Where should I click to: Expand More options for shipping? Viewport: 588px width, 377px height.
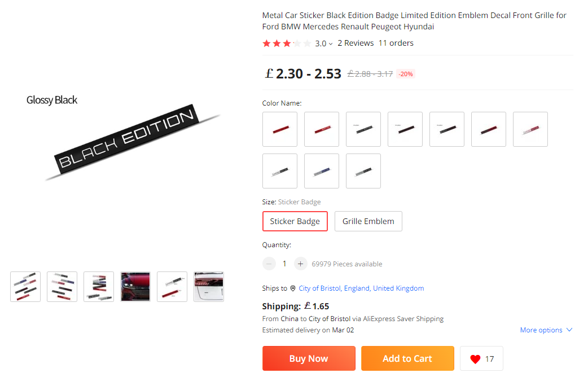pos(546,330)
